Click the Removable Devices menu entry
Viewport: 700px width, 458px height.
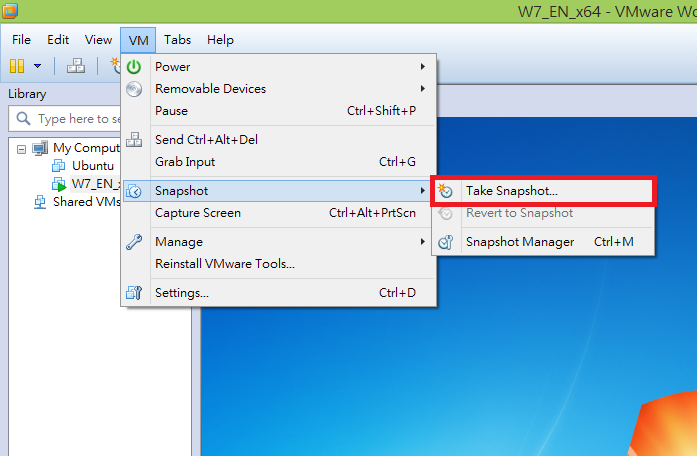(210, 89)
